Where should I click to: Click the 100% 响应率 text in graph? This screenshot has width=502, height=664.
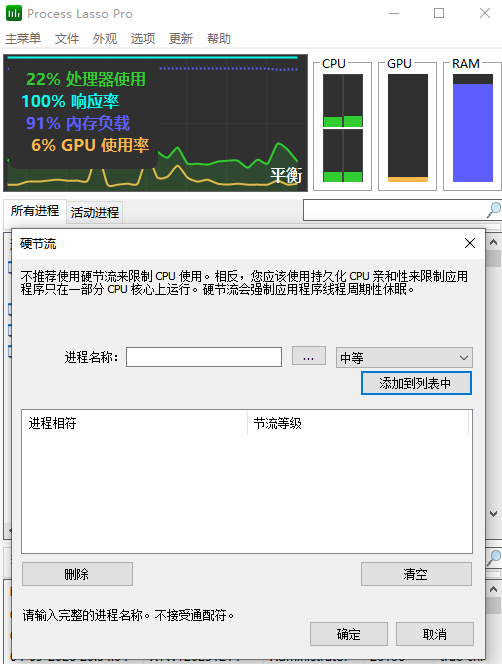[70, 101]
